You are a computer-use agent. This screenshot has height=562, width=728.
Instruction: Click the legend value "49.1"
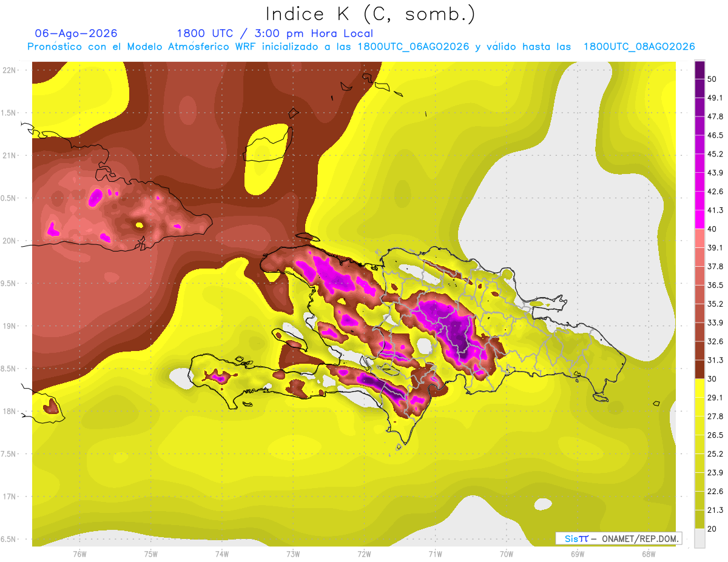point(715,98)
